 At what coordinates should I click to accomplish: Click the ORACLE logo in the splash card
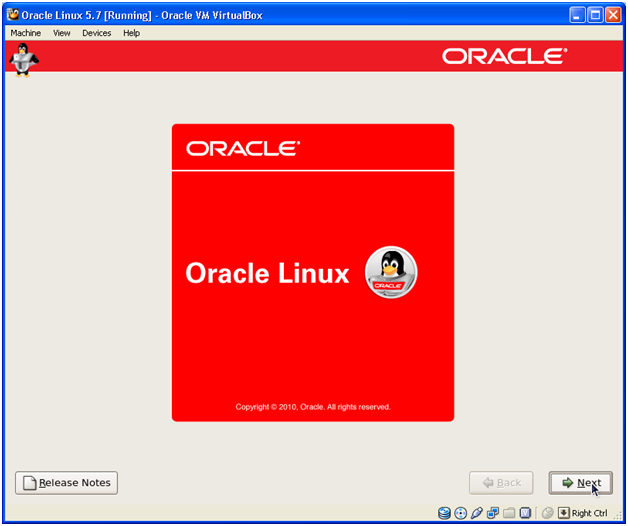[243, 149]
